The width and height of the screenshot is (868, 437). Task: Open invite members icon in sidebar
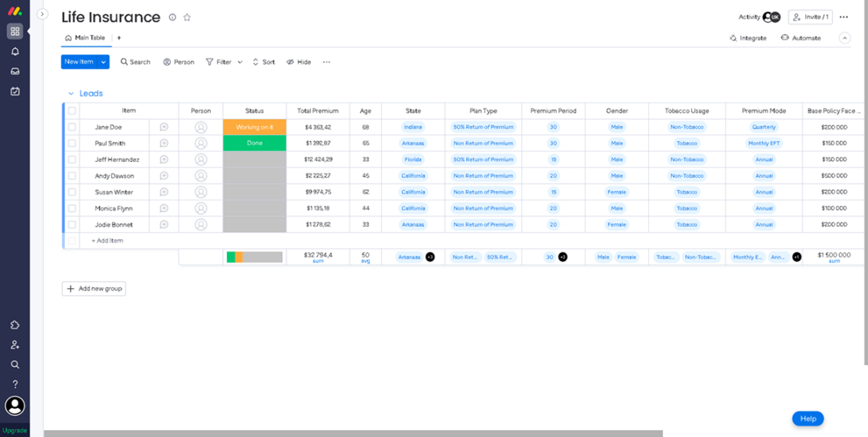(15, 344)
